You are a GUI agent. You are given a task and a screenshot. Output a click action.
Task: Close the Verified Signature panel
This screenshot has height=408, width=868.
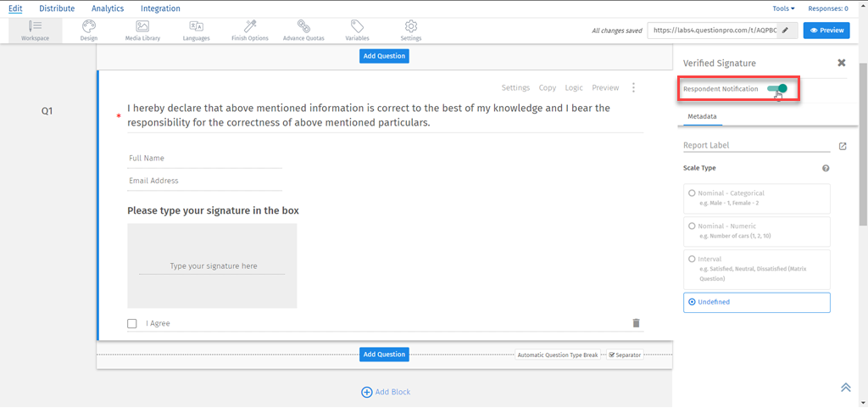[842, 63]
